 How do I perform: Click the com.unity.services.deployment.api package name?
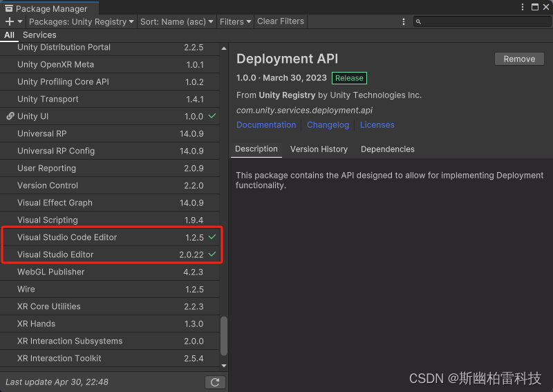[304, 111]
